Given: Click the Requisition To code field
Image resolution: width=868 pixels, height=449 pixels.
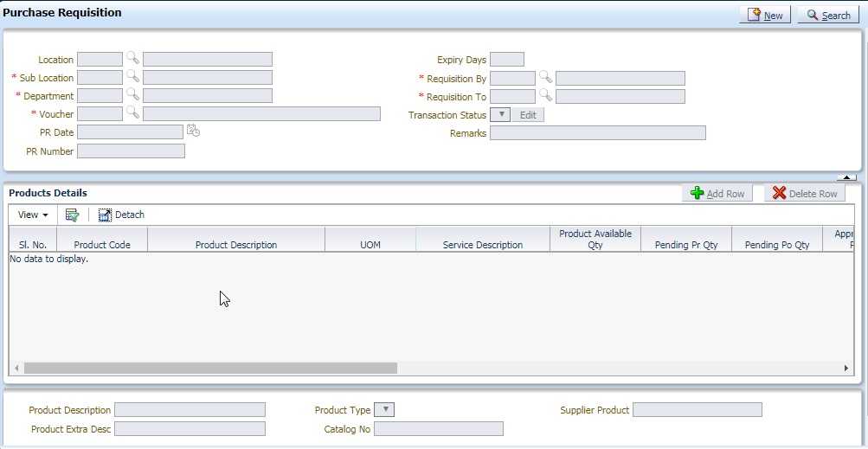Looking at the screenshot, I should (x=512, y=96).
